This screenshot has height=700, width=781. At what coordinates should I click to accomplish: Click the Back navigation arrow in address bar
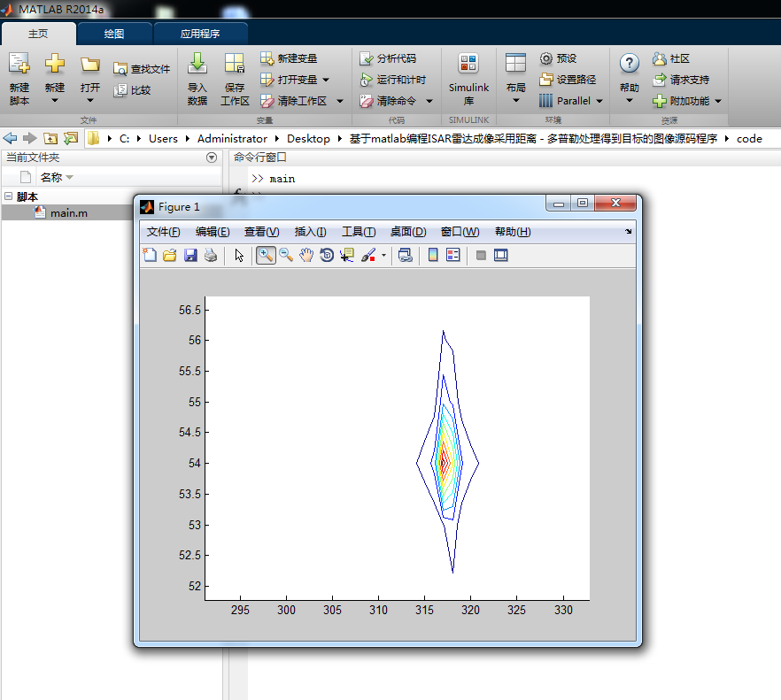(x=10, y=138)
